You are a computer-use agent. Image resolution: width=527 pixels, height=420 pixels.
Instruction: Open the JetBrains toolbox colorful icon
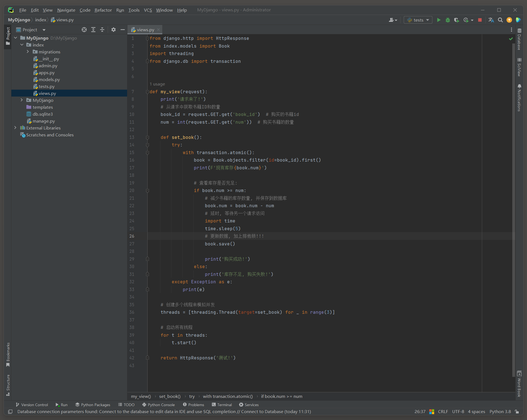tap(518, 20)
